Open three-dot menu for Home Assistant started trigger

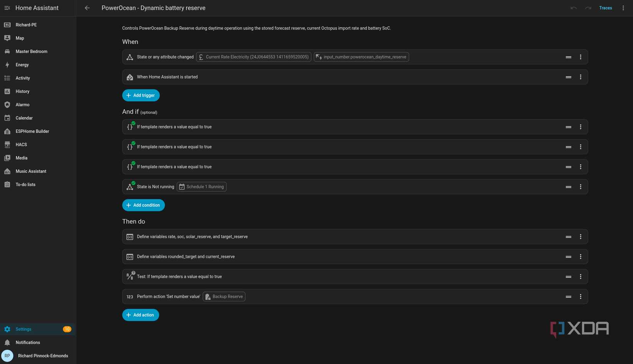pos(580,77)
